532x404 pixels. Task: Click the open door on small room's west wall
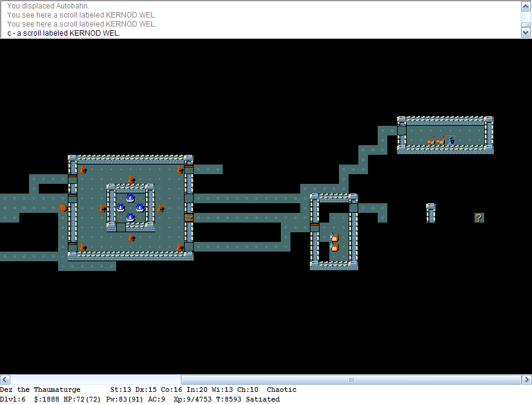pyautogui.click(x=315, y=227)
